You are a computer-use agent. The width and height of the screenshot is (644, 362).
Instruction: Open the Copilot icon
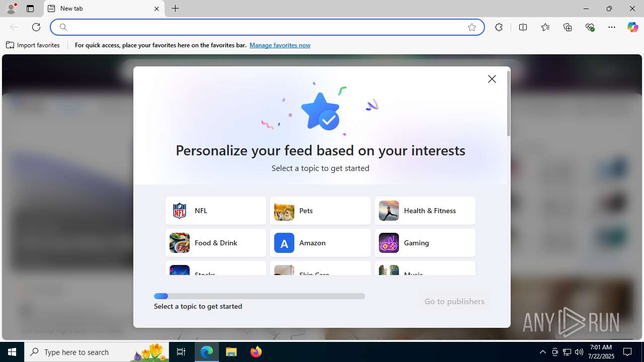pos(632,27)
